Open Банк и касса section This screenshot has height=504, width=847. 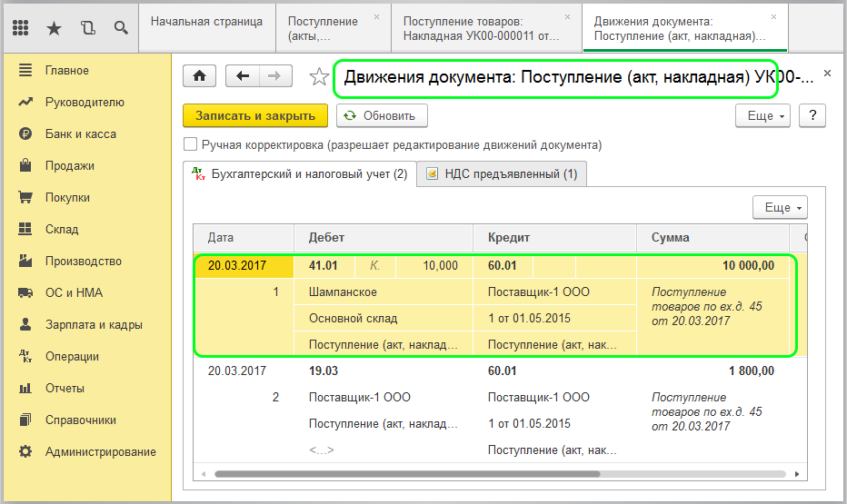point(81,133)
